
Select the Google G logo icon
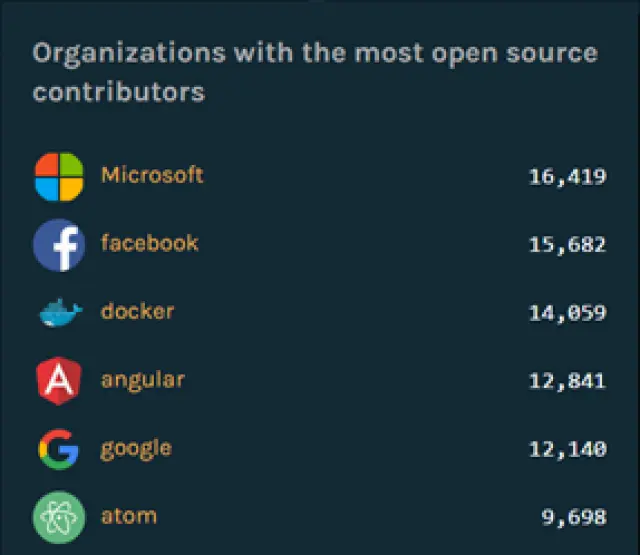coord(59,450)
